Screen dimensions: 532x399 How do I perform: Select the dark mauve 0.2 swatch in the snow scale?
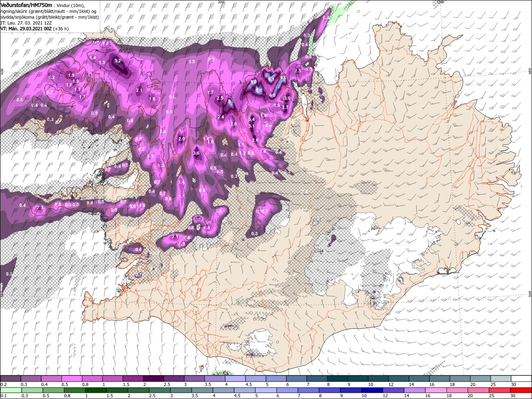10,379
